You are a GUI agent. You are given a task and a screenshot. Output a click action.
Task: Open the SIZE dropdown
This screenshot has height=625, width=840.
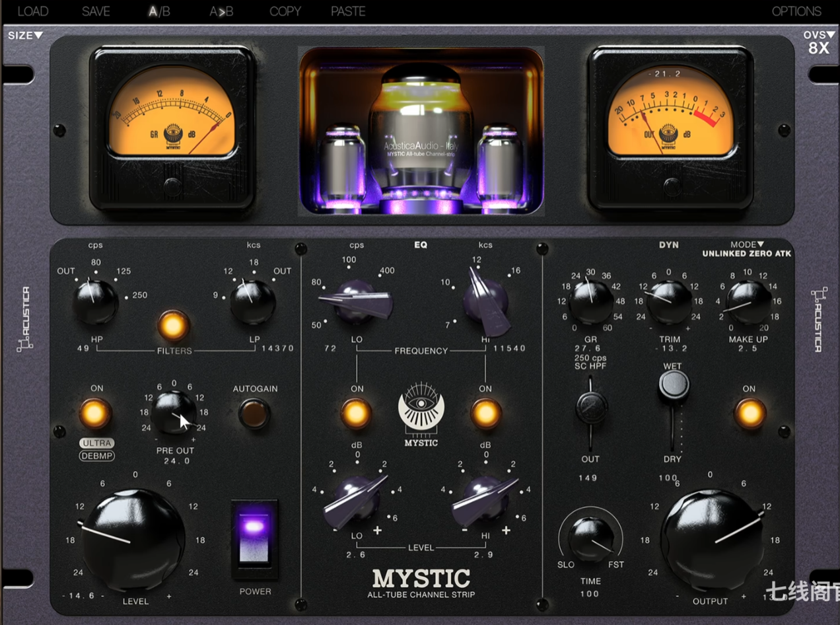point(25,36)
